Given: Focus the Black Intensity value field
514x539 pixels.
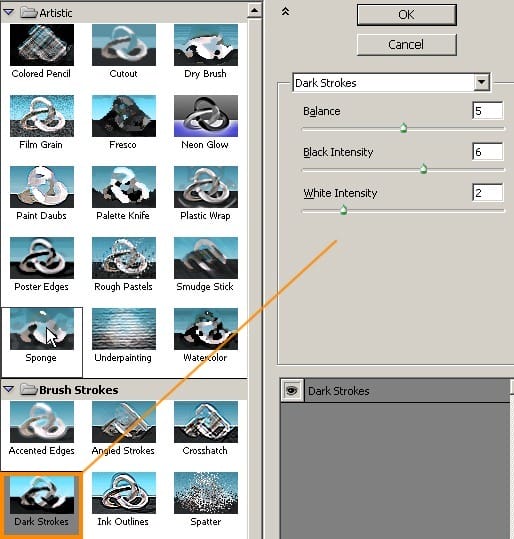Looking at the screenshot, I should (488, 152).
